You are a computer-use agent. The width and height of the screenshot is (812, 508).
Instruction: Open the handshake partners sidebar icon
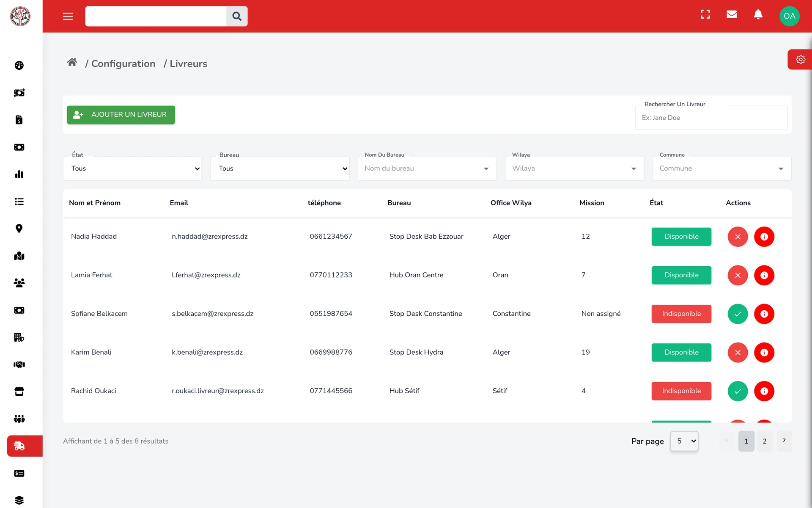click(x=19, y=364)
